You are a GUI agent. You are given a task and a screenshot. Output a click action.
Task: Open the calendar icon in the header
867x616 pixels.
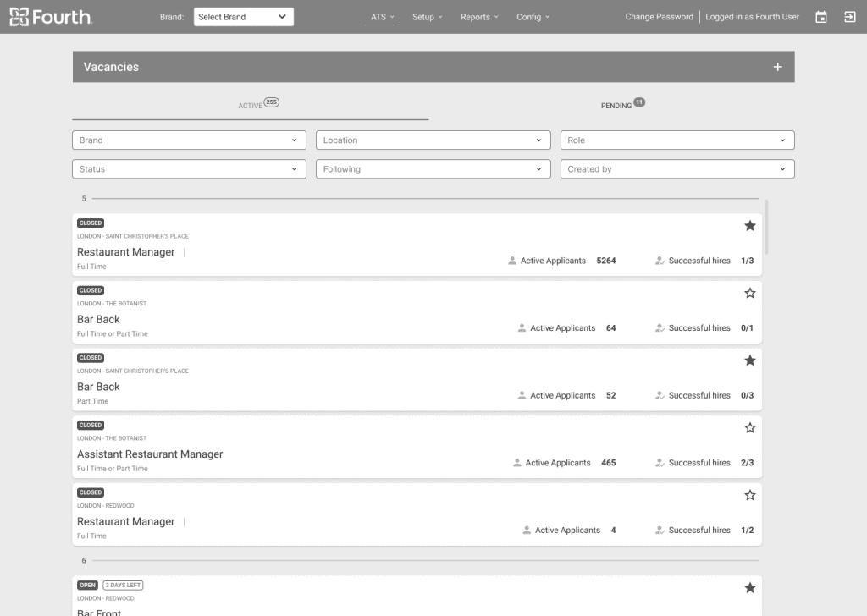click(x=820, y=17)
